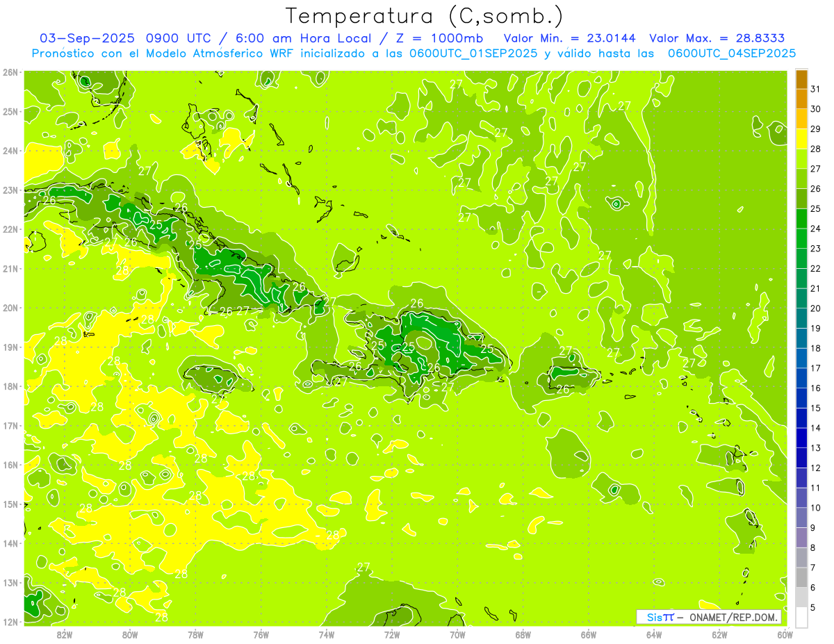The width and height of the screenshot is (834, 644).
Task: Click the 74W longitude axis label
Action: 326,634
